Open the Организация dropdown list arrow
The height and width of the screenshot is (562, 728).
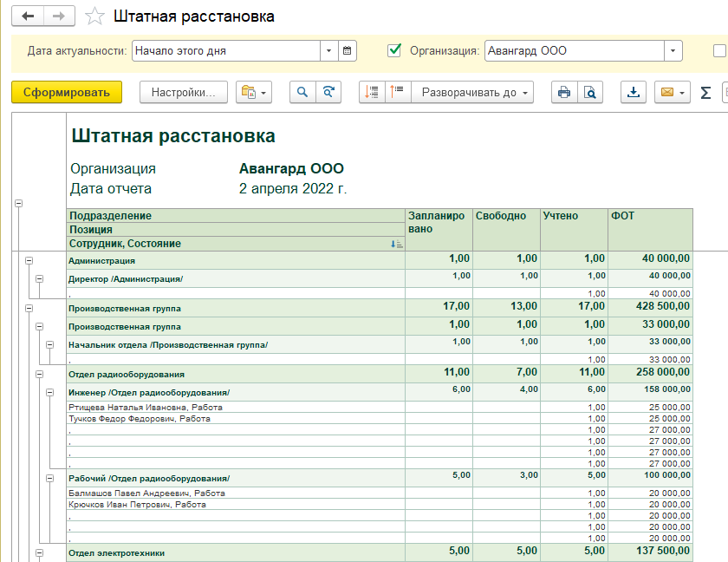tap(673, 51)
